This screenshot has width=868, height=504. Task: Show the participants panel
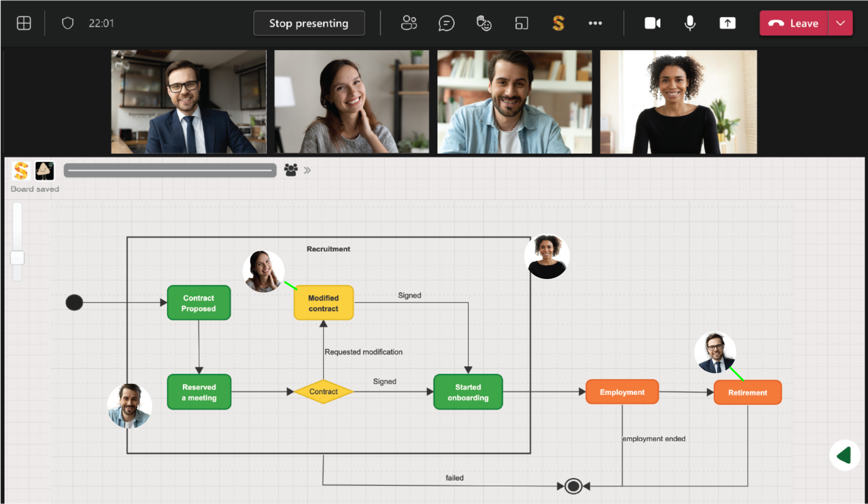click(x=409, y=23)
